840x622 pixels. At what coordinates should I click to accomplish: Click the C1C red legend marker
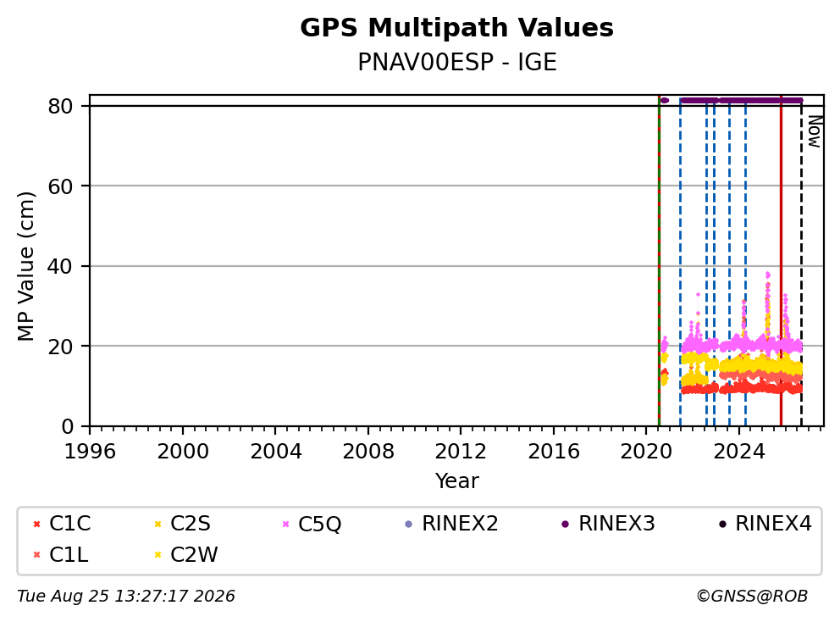click(36, 524)
